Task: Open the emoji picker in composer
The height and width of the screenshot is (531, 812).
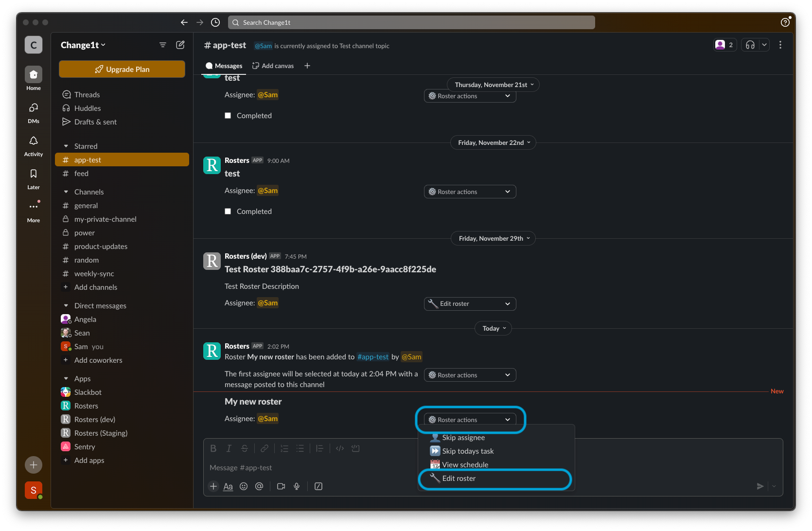Action: (x=244, y=486)
